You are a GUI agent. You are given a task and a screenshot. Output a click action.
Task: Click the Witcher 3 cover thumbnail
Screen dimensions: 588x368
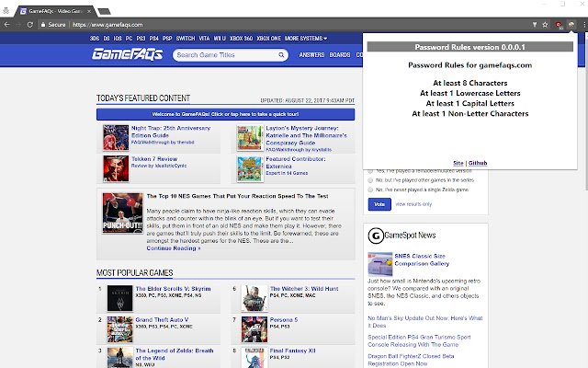[x=254, y=298]
